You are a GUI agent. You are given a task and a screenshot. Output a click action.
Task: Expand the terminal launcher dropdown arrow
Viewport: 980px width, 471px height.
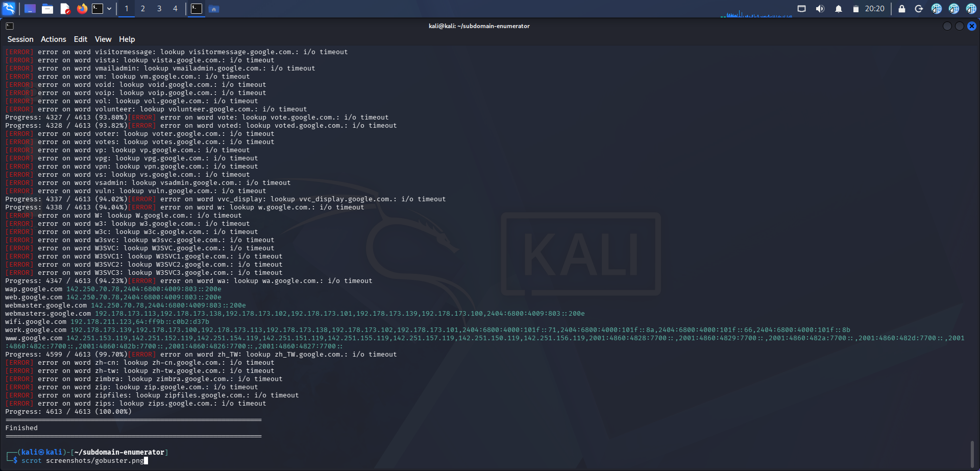[x=109, y=9]
